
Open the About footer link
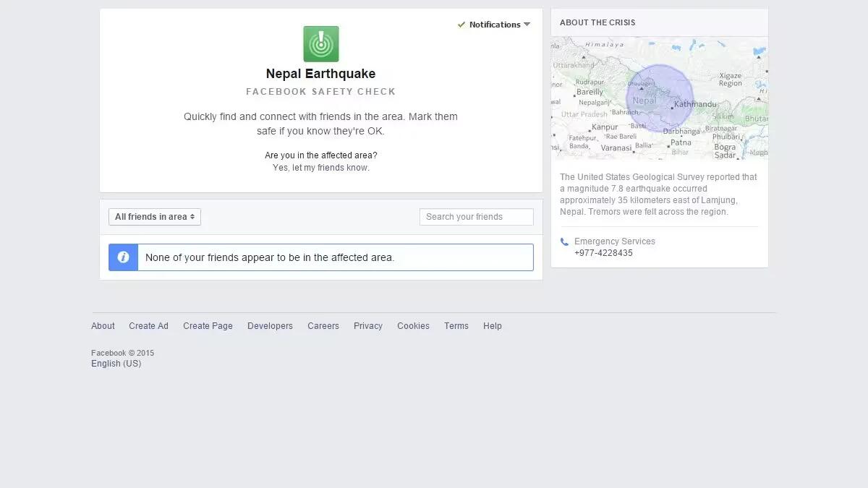click(x=103, y=326)
